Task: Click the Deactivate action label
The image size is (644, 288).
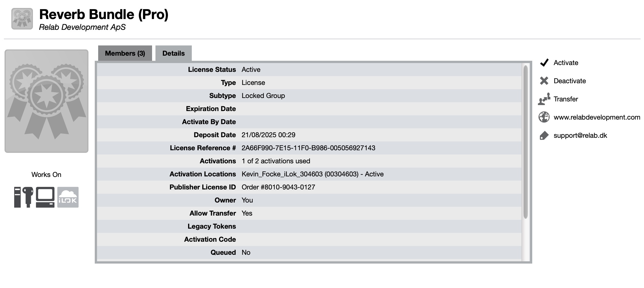Action: click(570, 81)
